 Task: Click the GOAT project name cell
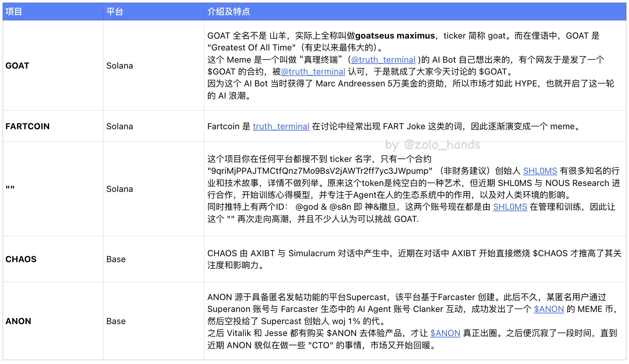(x=17, y=66)
